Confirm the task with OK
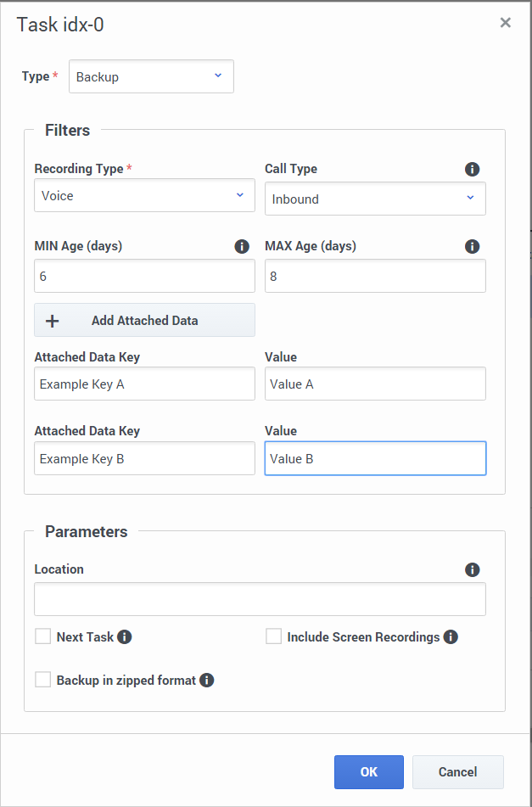Screen dimensions: 532x807 click(x=369, y=772)
